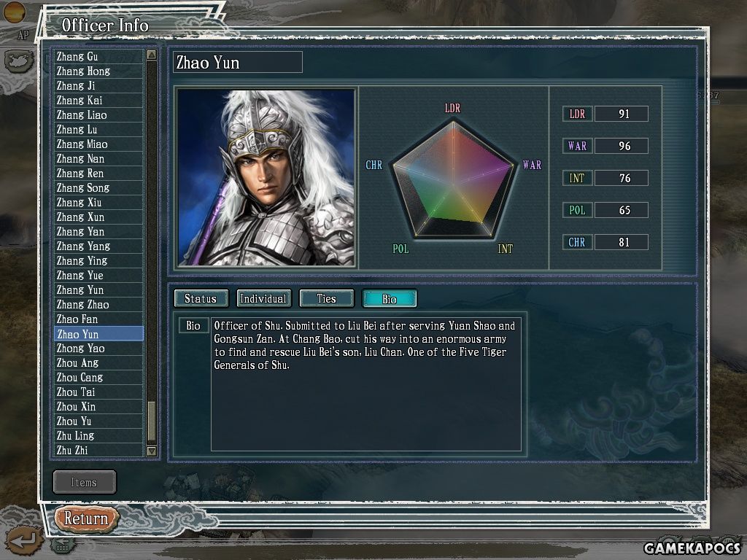
Task: Click the small keyboard icon beside back arrow
Action: pos(62,545)
